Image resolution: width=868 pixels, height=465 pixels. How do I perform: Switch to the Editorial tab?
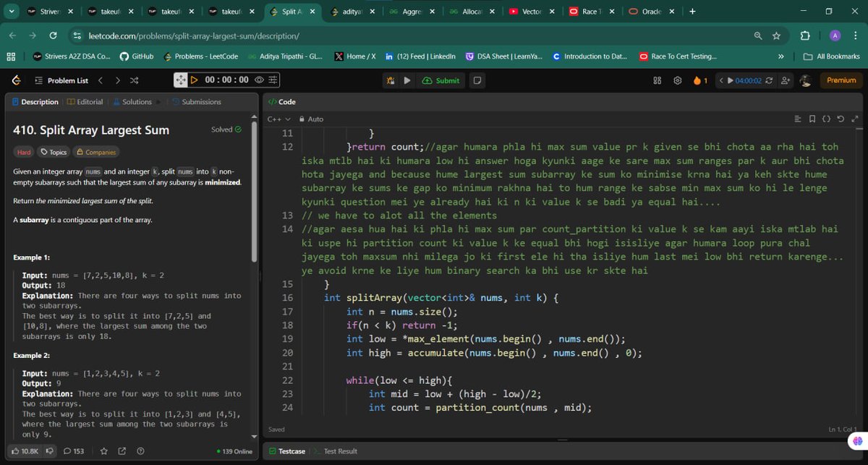tap(85, 102)
